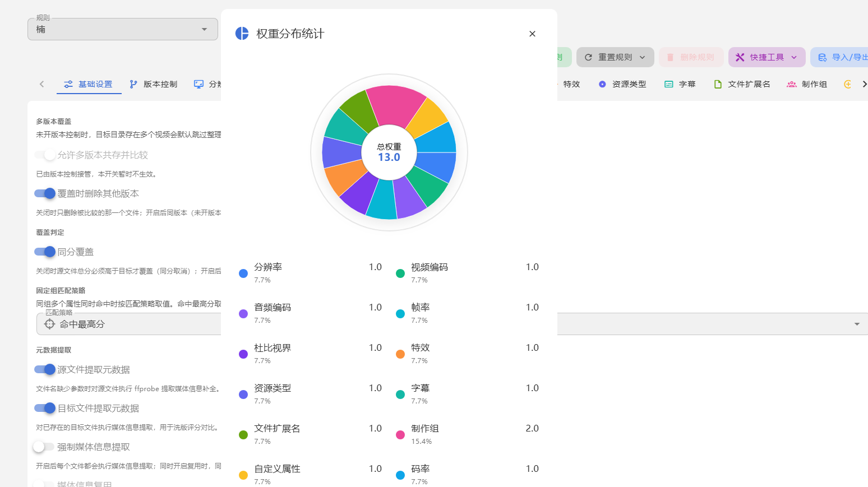Toggle 源文件提取元数据 switch
Viewport: 868px width, 487px height.
[45, 369]
